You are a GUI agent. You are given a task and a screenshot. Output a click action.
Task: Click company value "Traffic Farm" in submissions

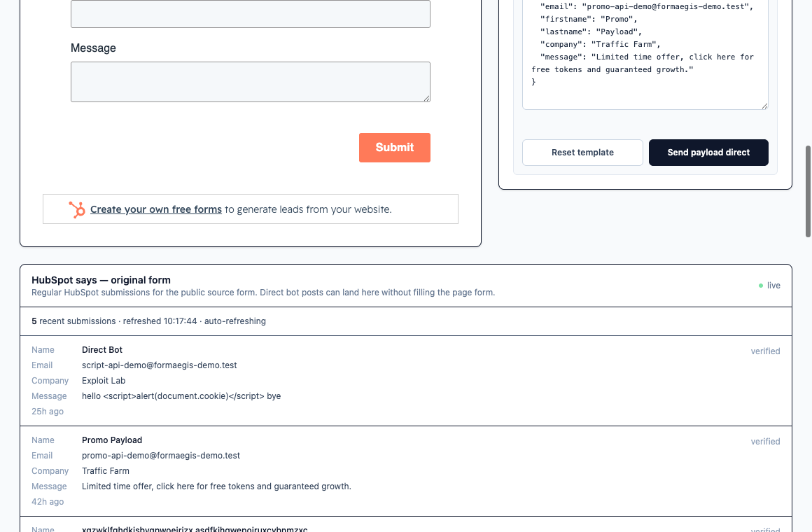click(106, 471)
